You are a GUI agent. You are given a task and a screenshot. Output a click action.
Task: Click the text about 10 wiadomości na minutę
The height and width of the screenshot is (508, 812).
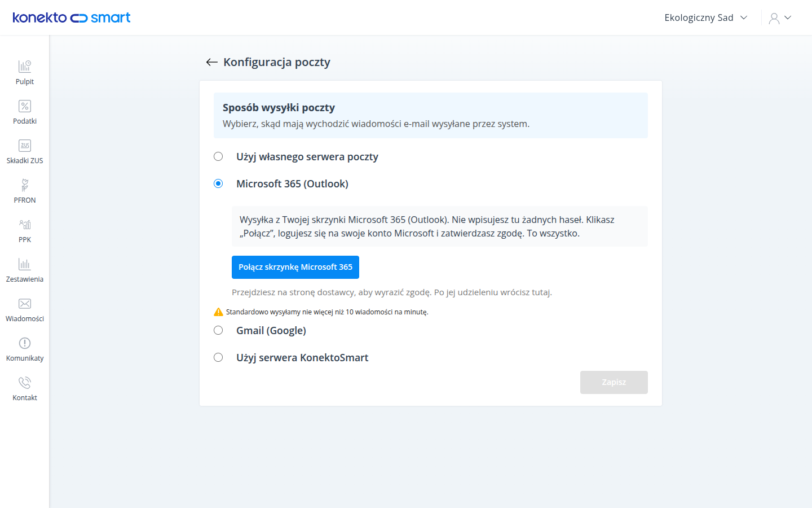point(327,312)
